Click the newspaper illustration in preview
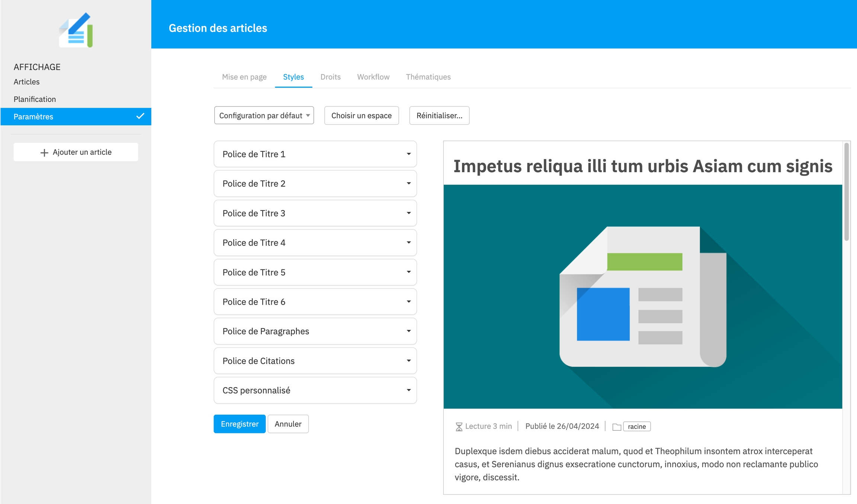This screenshot has width=857, height=504. pyautogui.click(x=642, y=296)
